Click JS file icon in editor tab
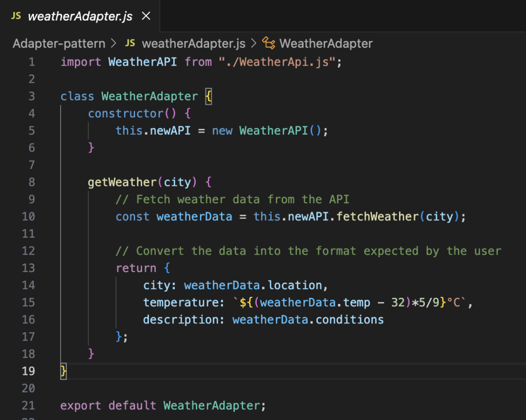Screen dimensions: 526x420 coord(16,16)
